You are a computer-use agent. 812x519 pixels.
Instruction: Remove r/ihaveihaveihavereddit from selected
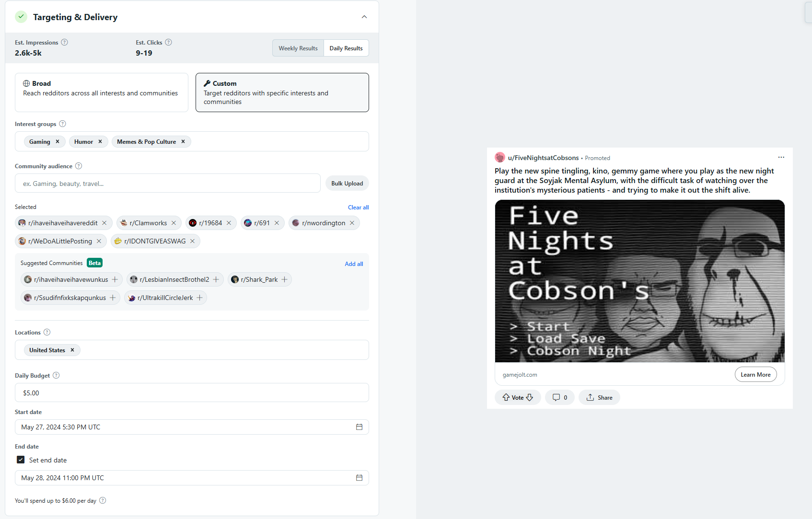coord(104,223)
